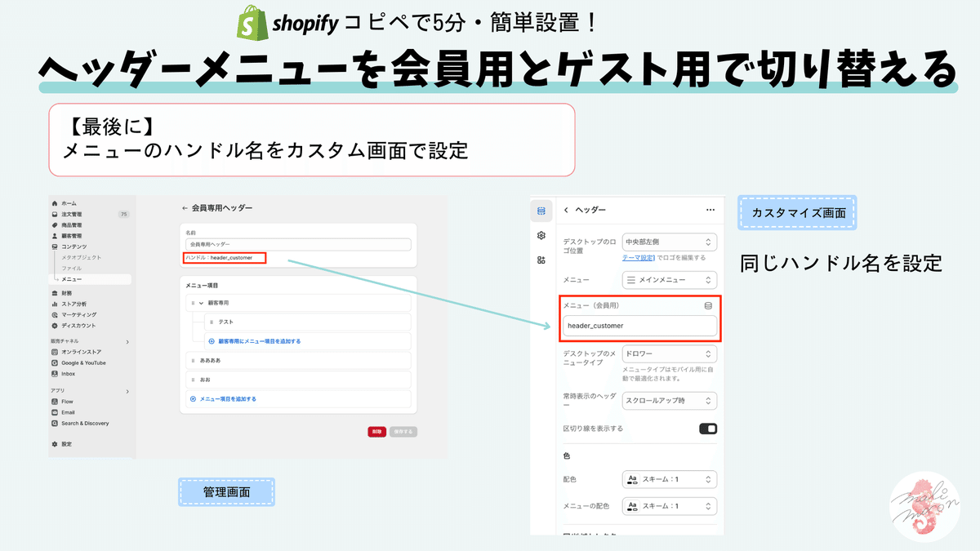Click the 75 badge next to 注文管理
Viewport: 980px width, 551px height.
(x=124, y=214)
